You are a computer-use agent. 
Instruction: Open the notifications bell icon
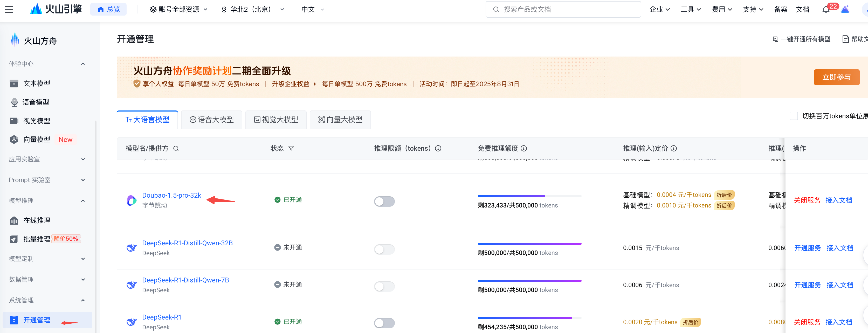tap(825, 10)
